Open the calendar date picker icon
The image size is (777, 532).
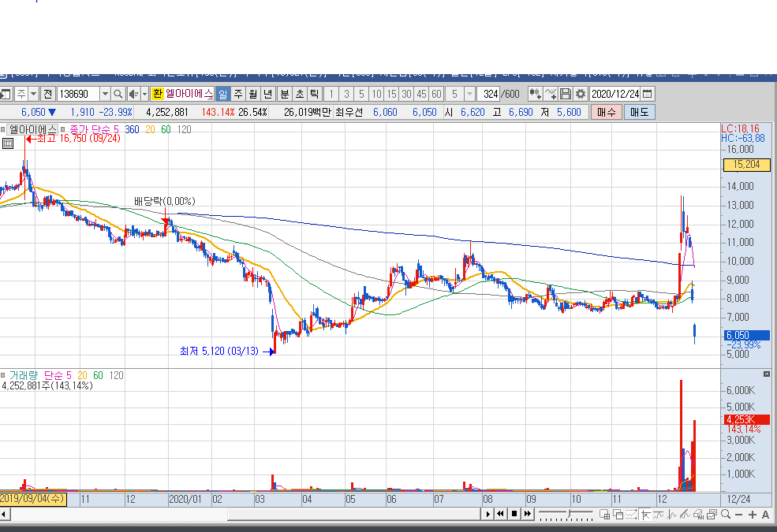647,94
